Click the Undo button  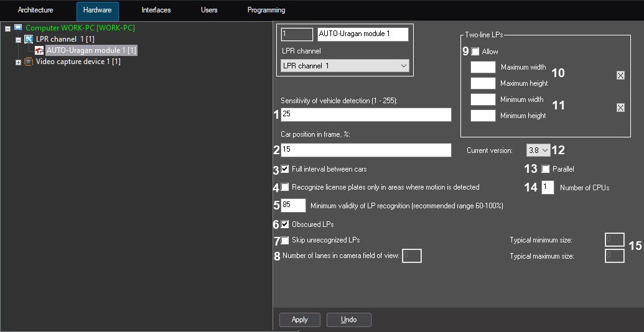tap(349, 320)
